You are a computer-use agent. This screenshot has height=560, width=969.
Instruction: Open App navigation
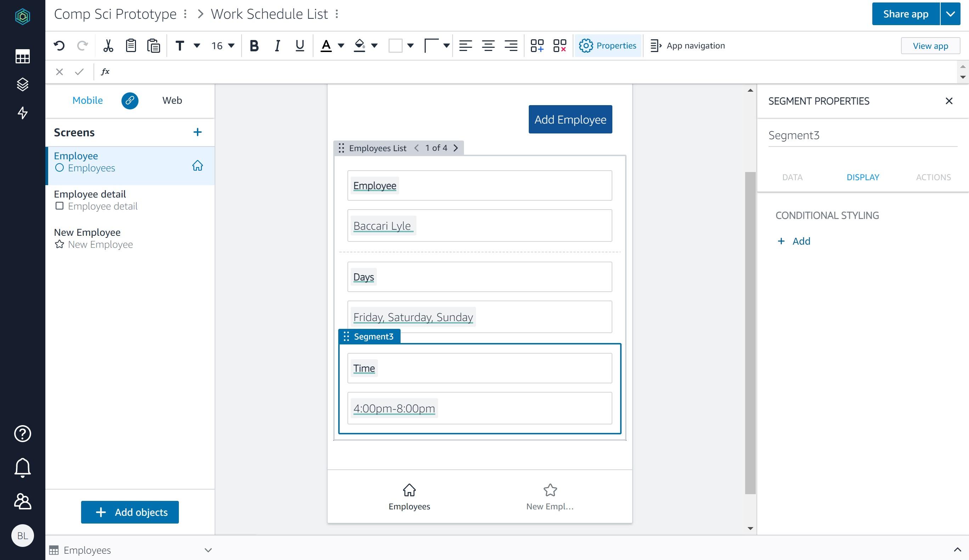pos(687,46)
